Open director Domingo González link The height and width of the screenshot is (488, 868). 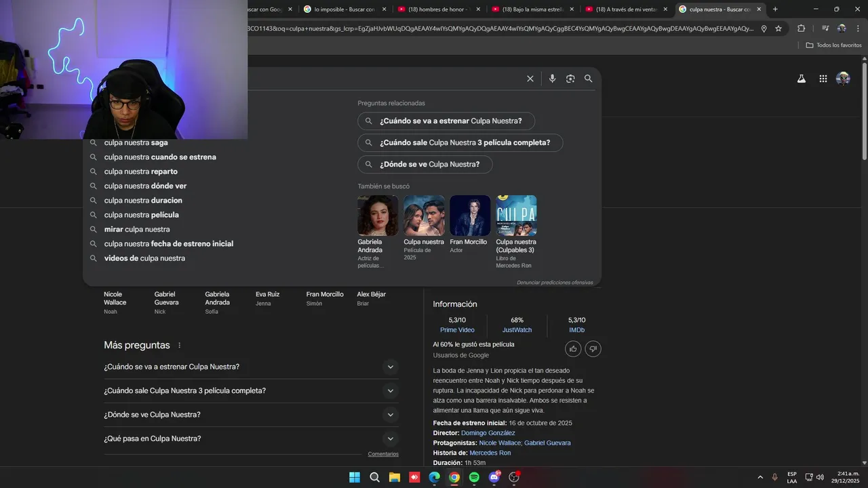tap(488, 433)
